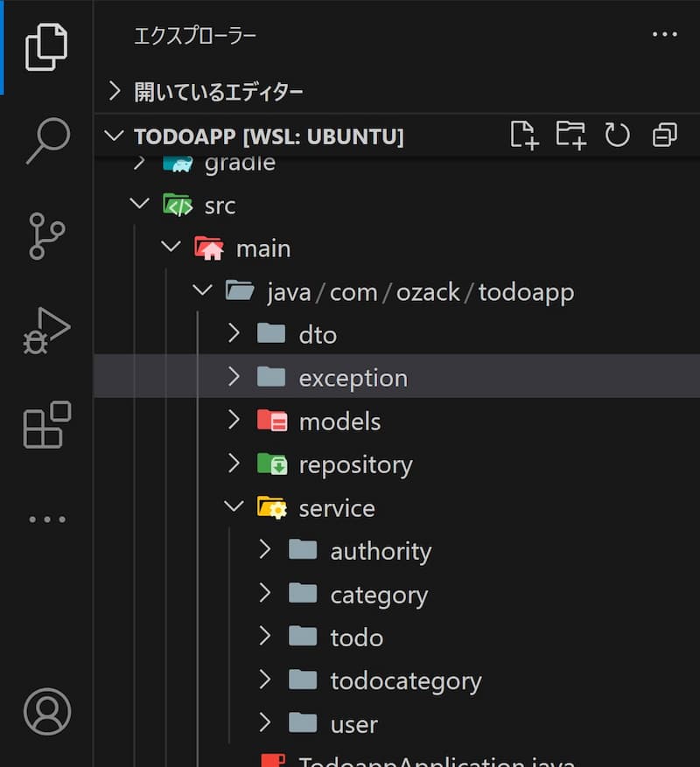Click the 'main' folder name
700x767 pixels.
(x=263, y=249)
